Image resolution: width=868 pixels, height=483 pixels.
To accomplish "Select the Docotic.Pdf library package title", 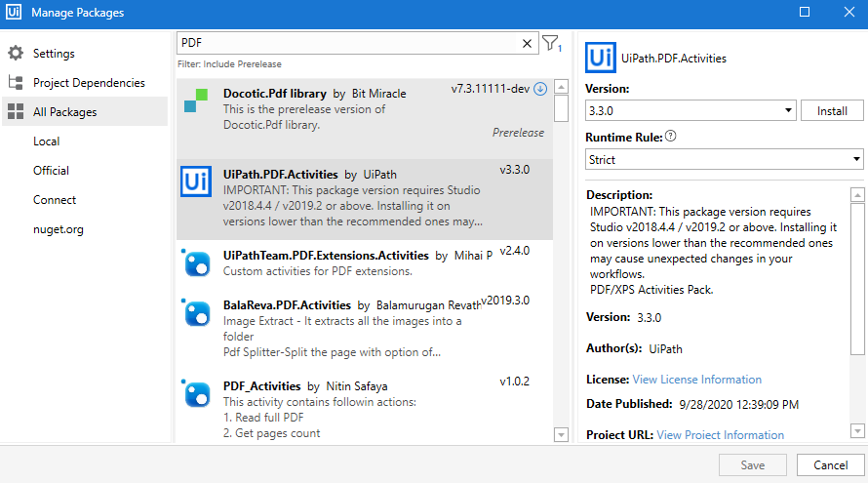I will click(275, 94).
